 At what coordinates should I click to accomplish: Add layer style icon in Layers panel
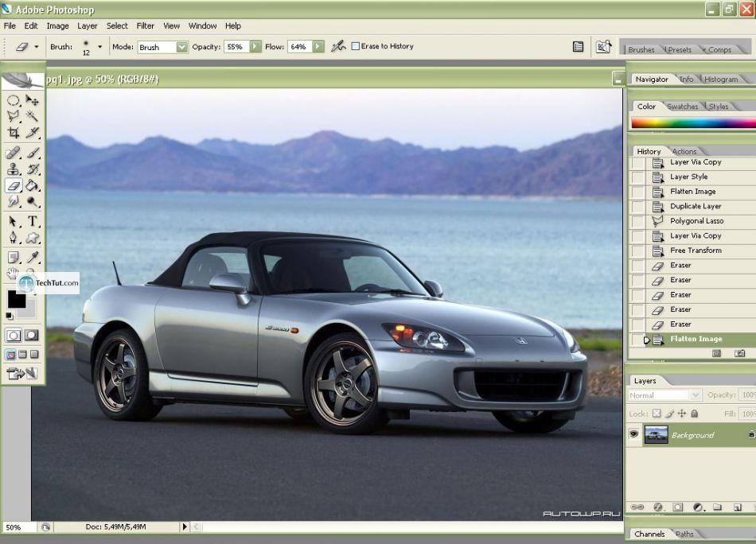657,507
